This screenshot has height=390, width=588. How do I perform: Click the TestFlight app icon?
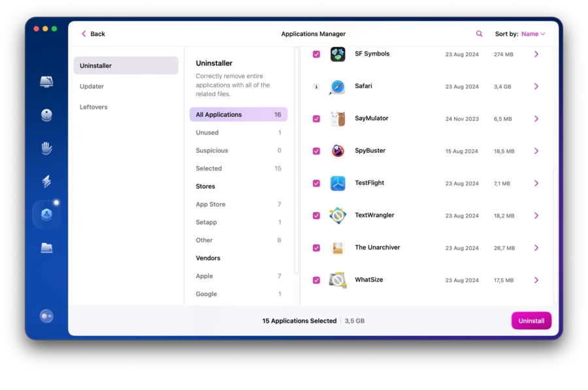click(x=338, y=184)
